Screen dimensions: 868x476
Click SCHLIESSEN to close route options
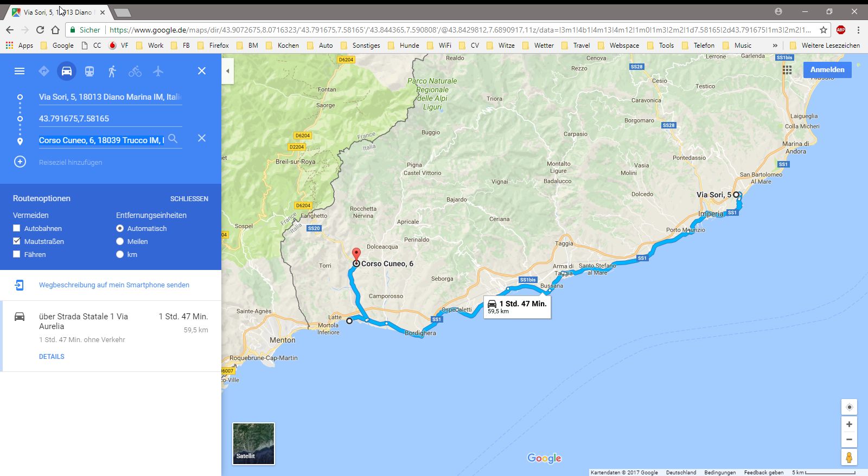[x=189, y=199]
